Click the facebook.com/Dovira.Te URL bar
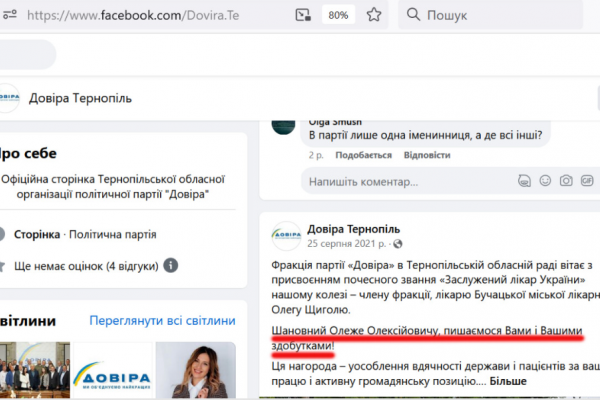 point(133,15)
